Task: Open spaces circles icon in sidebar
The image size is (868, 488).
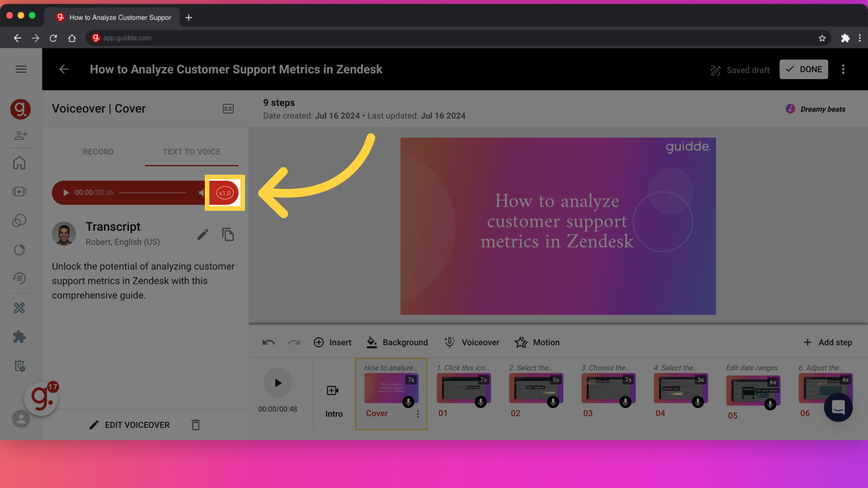Action: pyautogui.click(x=19, y=221)
